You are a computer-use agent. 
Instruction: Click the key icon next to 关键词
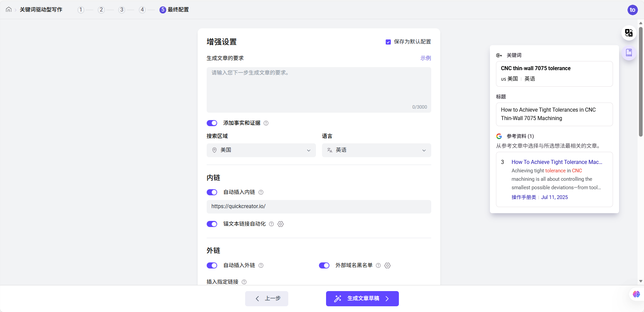499,55
